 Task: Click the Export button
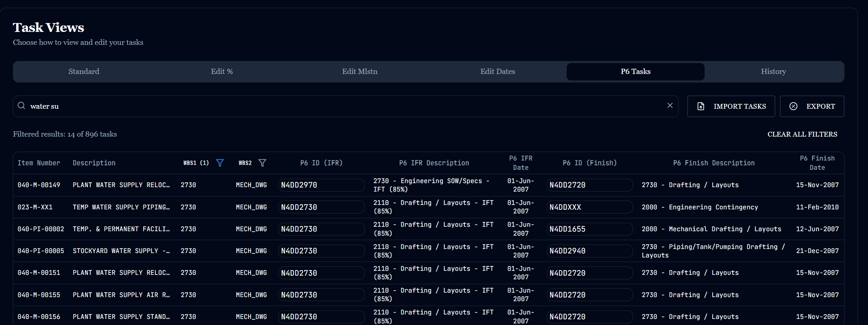[x=812, y=106]
